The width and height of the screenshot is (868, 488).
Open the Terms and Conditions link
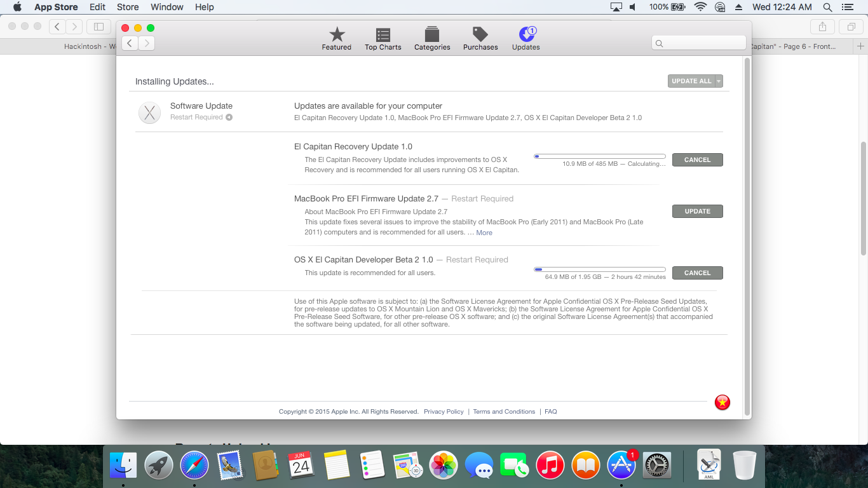click(x=504, y=412)
